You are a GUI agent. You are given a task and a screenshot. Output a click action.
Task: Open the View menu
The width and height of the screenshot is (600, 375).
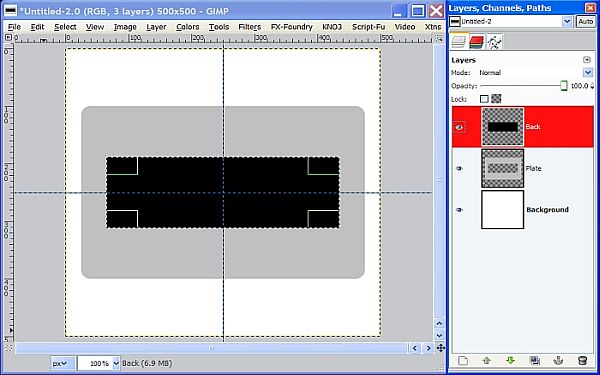tap(95, 27)
